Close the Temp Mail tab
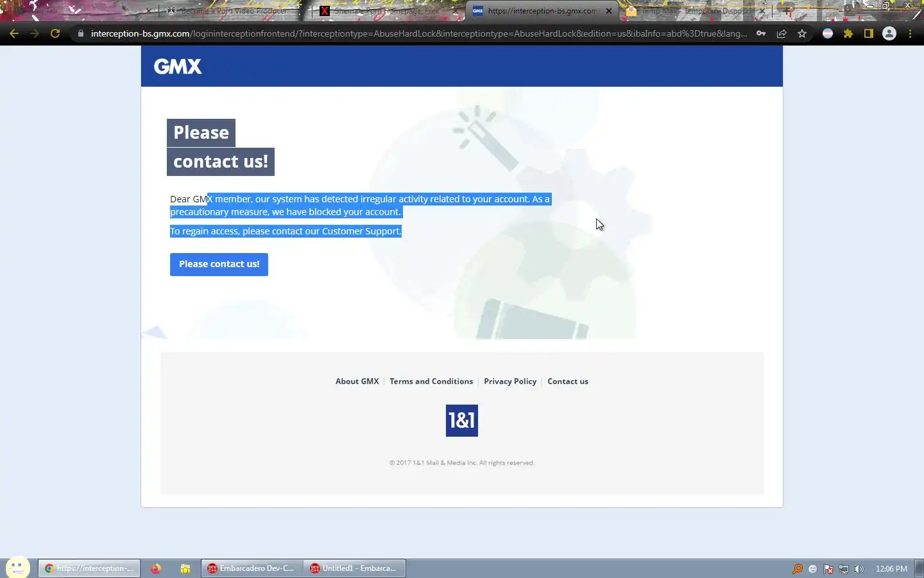This screenshot has width=924, height=578. click(762, 11)
